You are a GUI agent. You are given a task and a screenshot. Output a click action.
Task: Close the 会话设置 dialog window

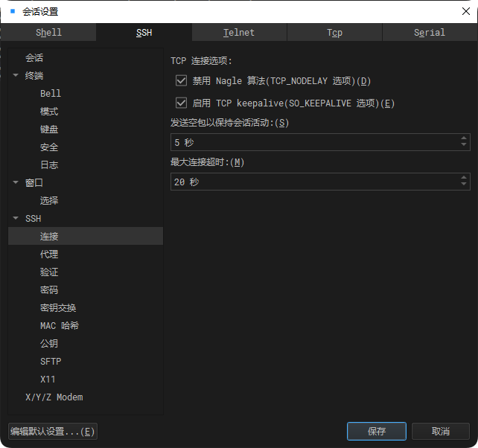(x=465, y=11)
